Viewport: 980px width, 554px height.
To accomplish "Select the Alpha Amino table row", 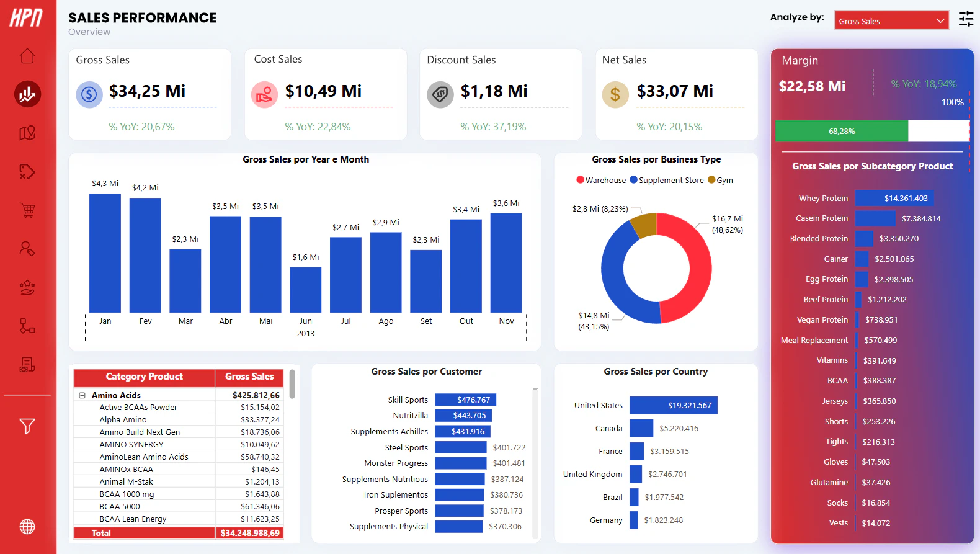I will pos(179,420).
